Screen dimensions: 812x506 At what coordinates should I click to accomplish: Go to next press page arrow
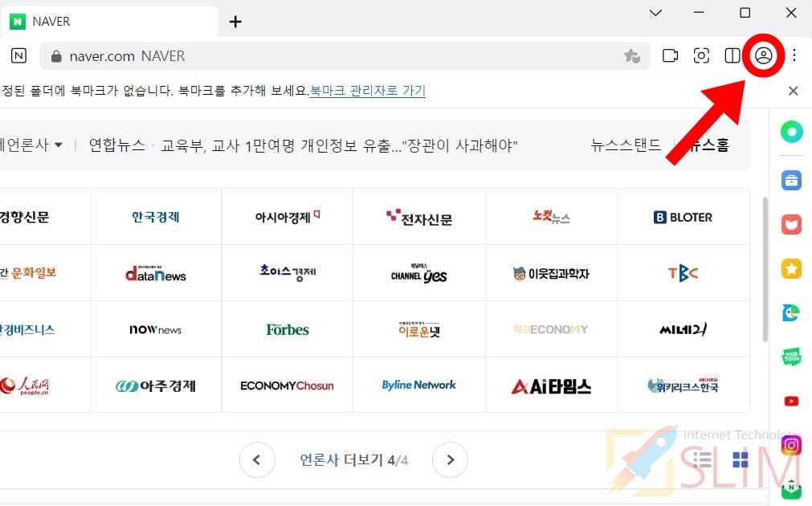(x=450, y=460)
